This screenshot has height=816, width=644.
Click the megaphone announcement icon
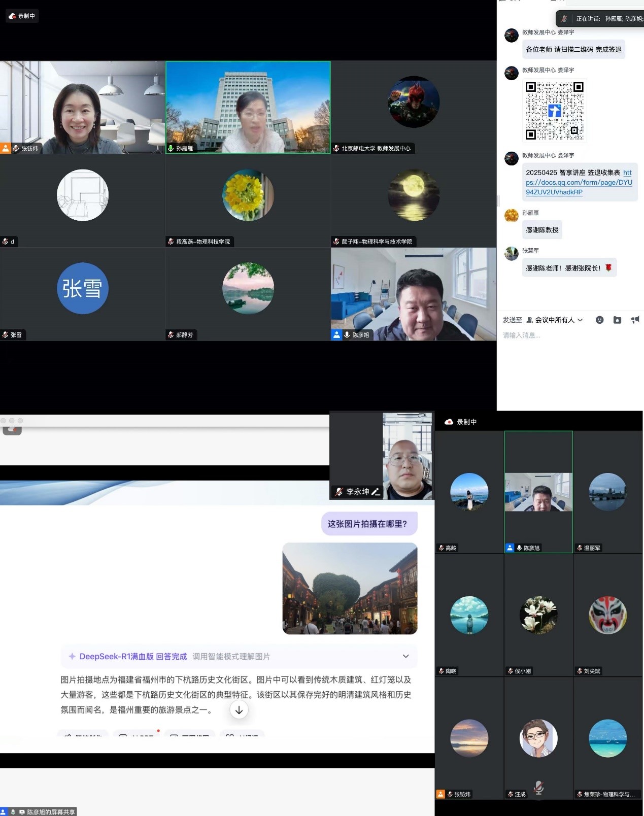(x=635, y=320)
